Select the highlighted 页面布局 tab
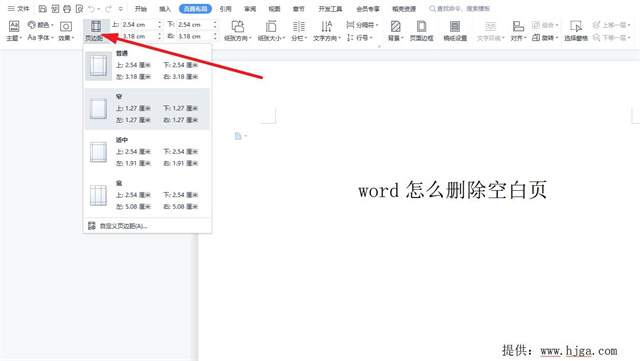The height and width of the screenshot is (361, 640). point(196,9)
